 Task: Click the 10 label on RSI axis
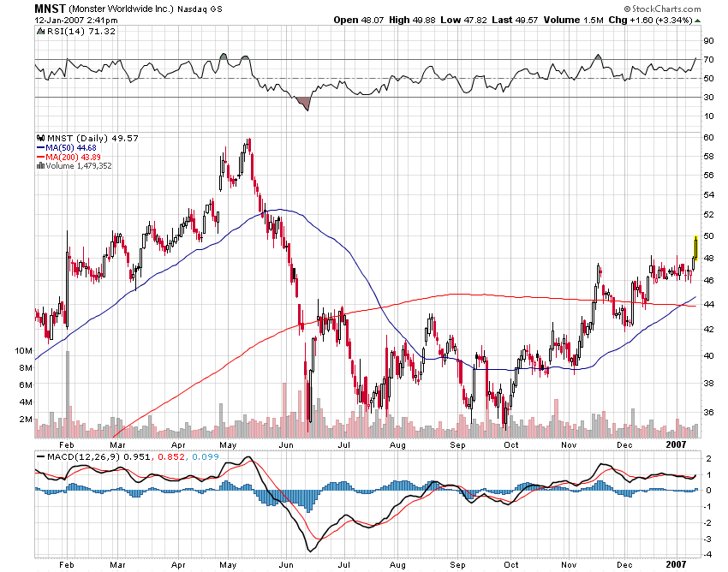[x=708, y=116]
